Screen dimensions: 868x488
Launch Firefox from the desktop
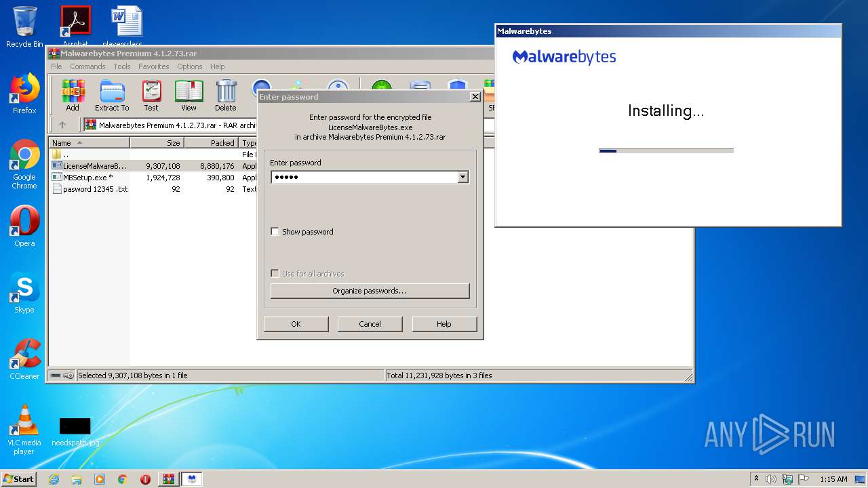click(x=24, y=94)
